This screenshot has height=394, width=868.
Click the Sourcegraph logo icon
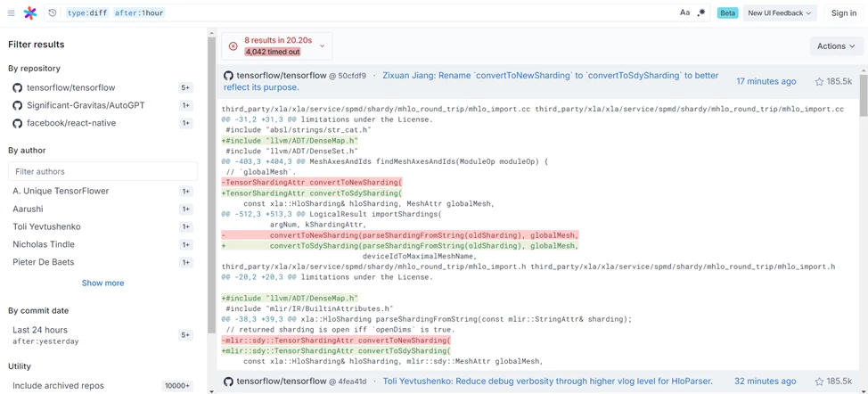tap(30, 13)
